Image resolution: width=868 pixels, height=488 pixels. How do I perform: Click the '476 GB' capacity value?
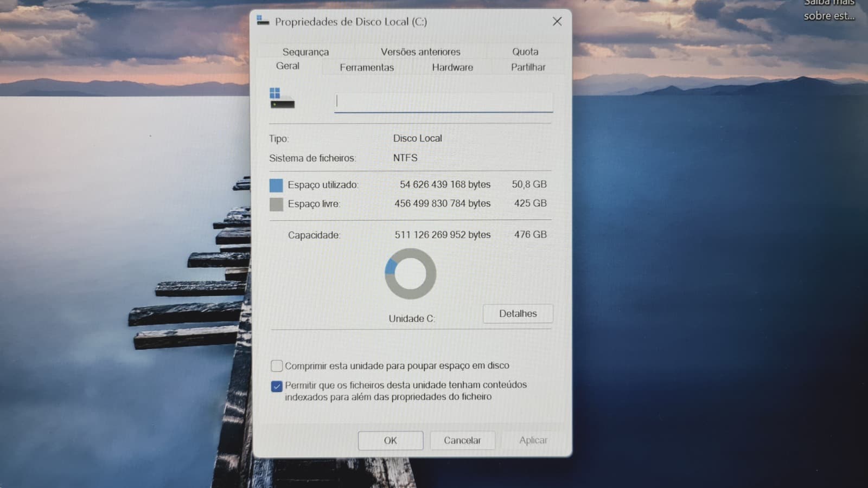tap(530, 235)
